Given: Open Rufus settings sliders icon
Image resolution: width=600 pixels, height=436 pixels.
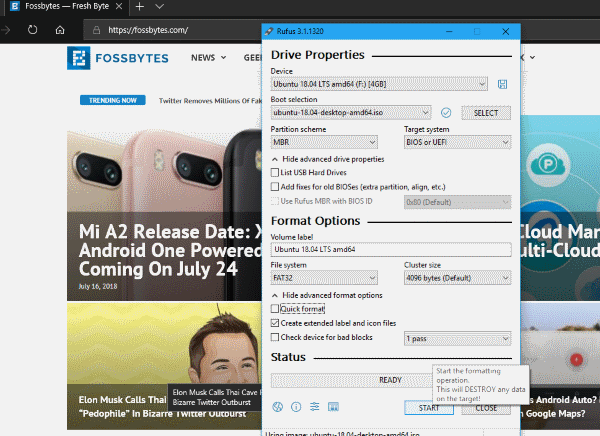Looking at the screenshot, I should (x=314, y=407).
